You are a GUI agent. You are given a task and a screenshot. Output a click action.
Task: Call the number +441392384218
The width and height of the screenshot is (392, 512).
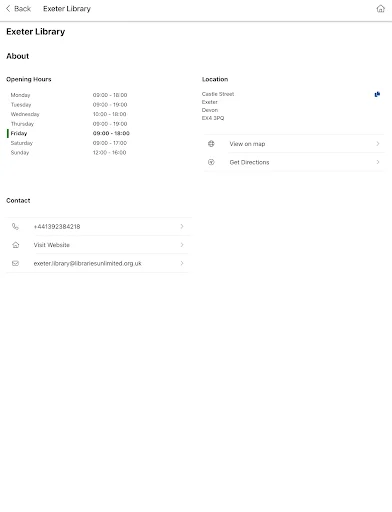[x=99, y=227]
